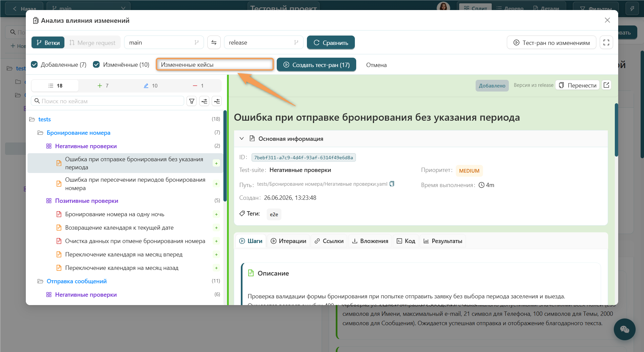Close the change impact analysis dialog

click(x=607, y=20)
